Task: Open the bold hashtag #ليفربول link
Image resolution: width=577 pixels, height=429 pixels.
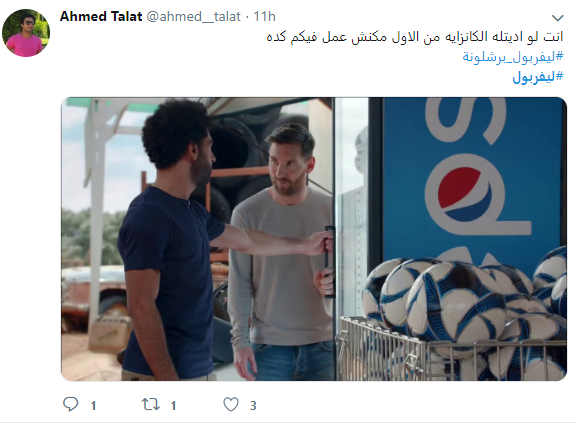Action: point(538,77)
